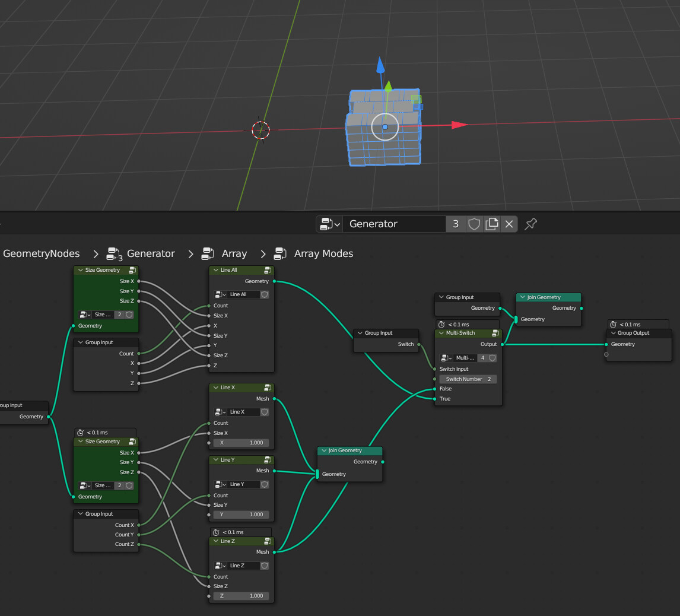Image resolution: width=680 pixels, height=616 pixels.
Task: Click timing clock icon above Group Output
Action: (613, 325)
